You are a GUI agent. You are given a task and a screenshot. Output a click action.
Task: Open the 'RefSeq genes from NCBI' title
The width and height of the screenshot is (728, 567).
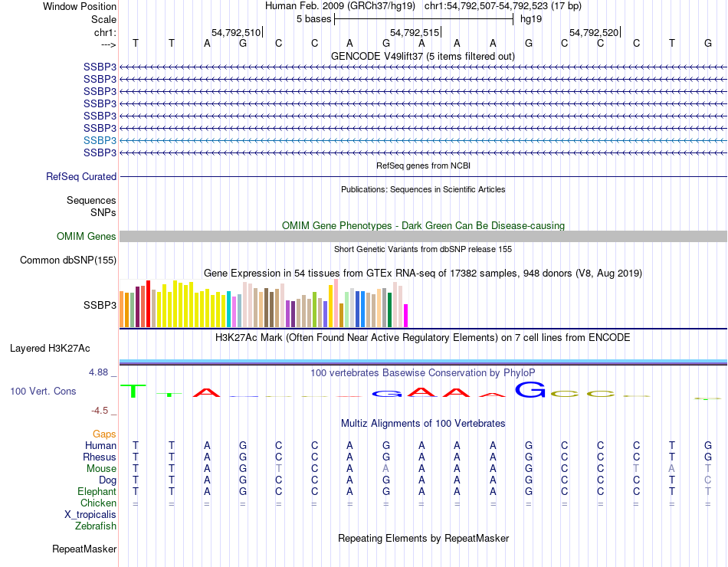coord(423,166)
